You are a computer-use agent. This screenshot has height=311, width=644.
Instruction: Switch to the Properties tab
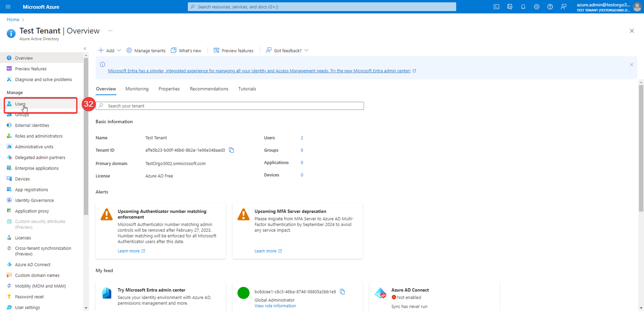coord(169,89)
